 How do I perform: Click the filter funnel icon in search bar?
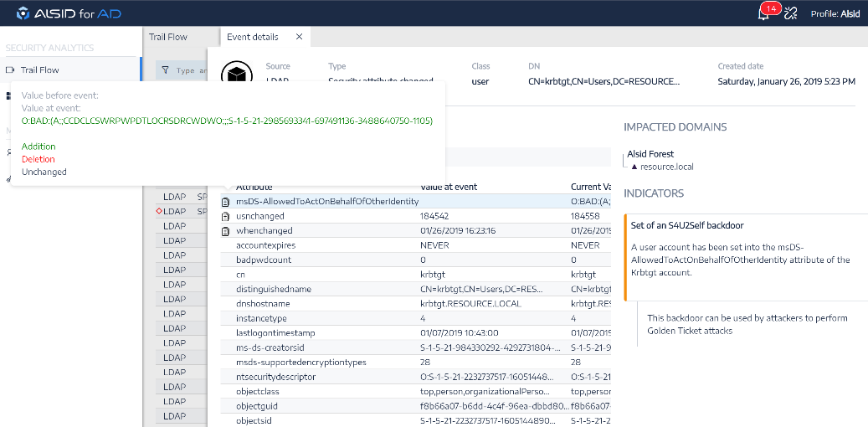165,70
